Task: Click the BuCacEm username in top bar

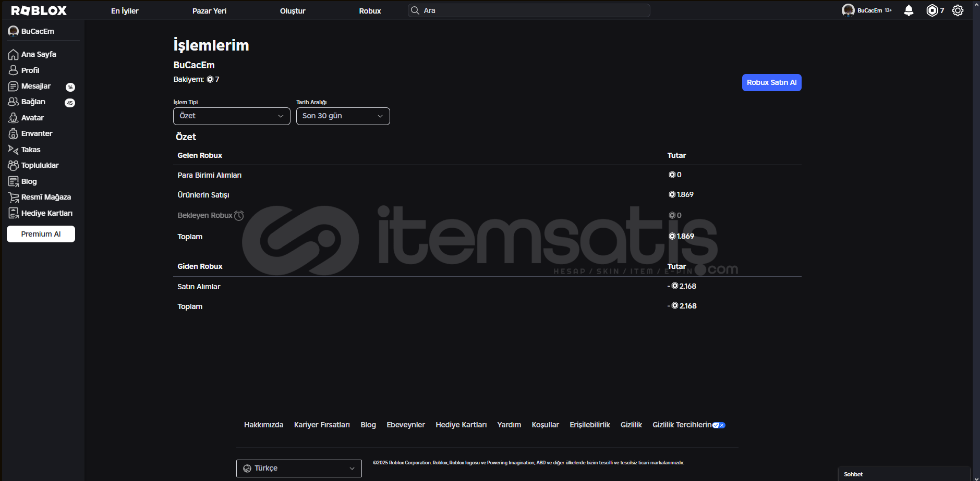Action: (x=870, y=10)
